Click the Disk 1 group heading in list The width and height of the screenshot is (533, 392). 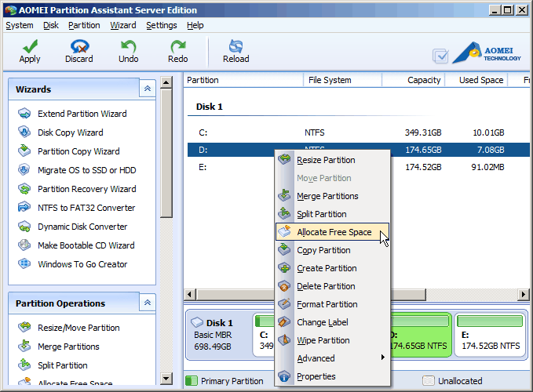(209, 107)
